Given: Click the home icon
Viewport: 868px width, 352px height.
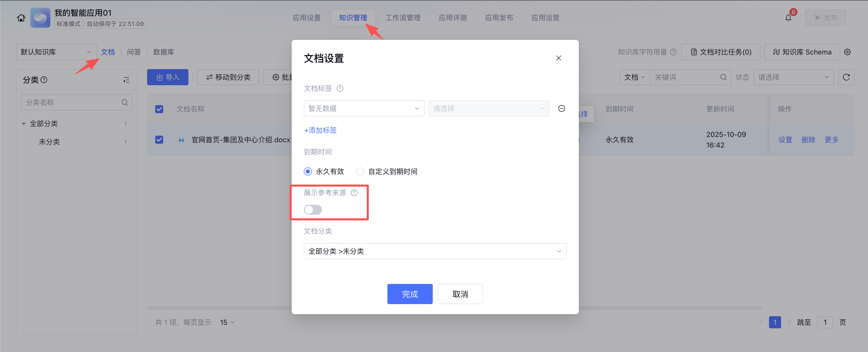Looking at the screenshot, I should point(21,18).
